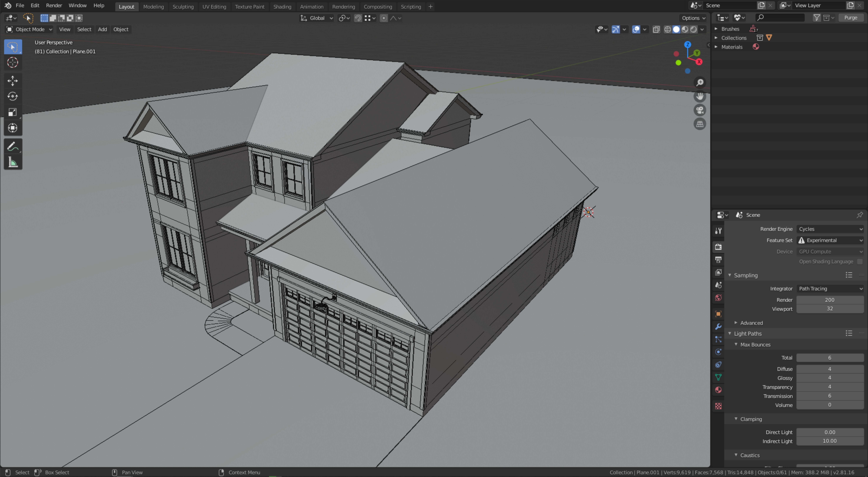The width and height of the screenshot is (868, 477).
Task: Open the File menu
Action: [20, 6]
